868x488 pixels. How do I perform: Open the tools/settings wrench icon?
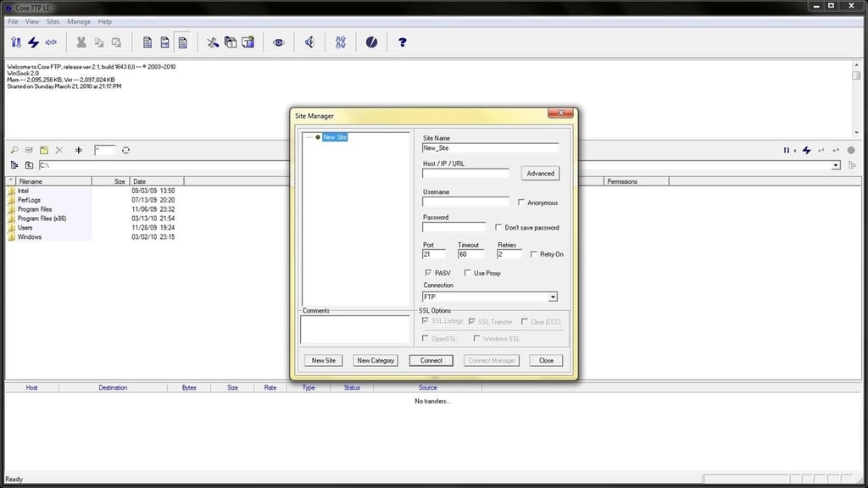tap(213, 42)
